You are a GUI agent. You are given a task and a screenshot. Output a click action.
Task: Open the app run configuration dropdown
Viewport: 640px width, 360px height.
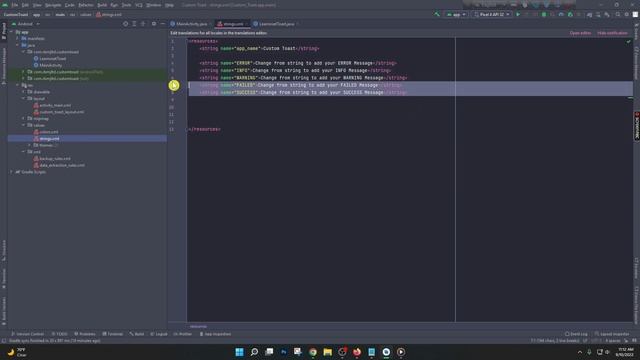456,14
